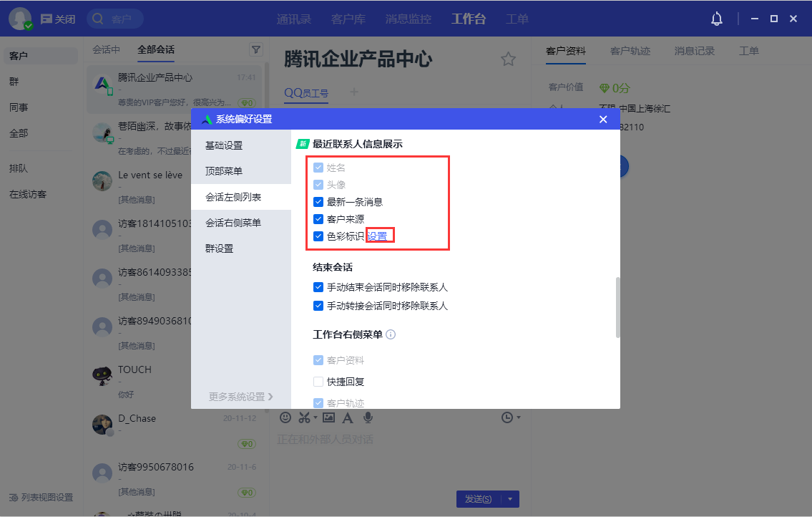The image size is (812, 517).
Task: Click the send image icon
Action: (x=328, y=417)
